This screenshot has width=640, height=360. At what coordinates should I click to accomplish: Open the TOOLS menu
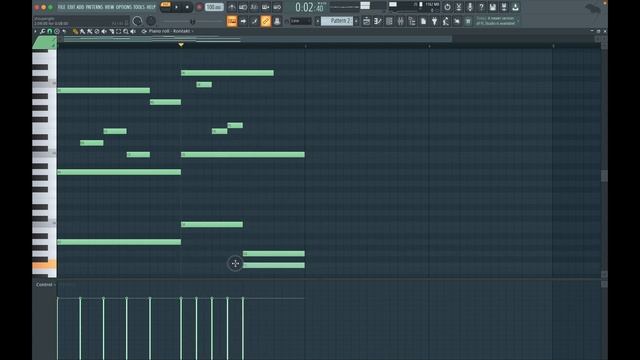[139, 7]
